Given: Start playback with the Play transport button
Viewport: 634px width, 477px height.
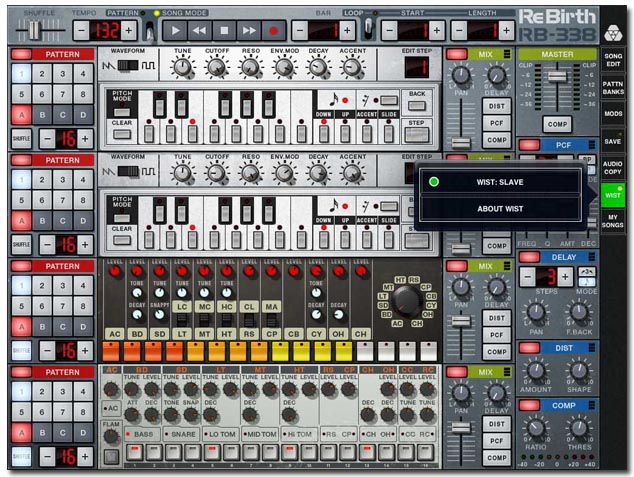Looking at the screenshot, I should [175, 31].
